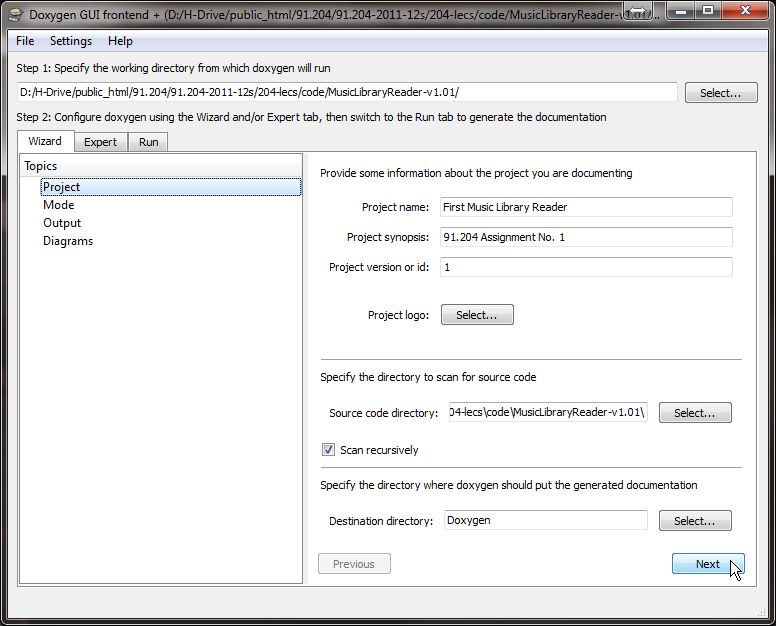This screenshot has height=626, width=776.
Task: Click the Project name field
Action: coord(586,207)
